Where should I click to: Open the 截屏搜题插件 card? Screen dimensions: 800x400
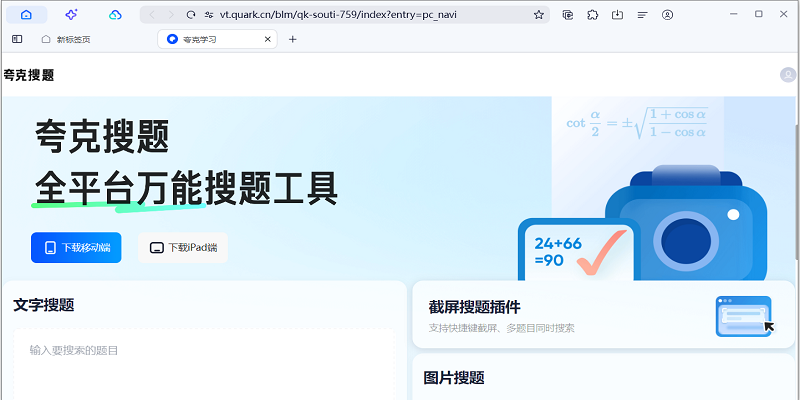coord(604,315)
